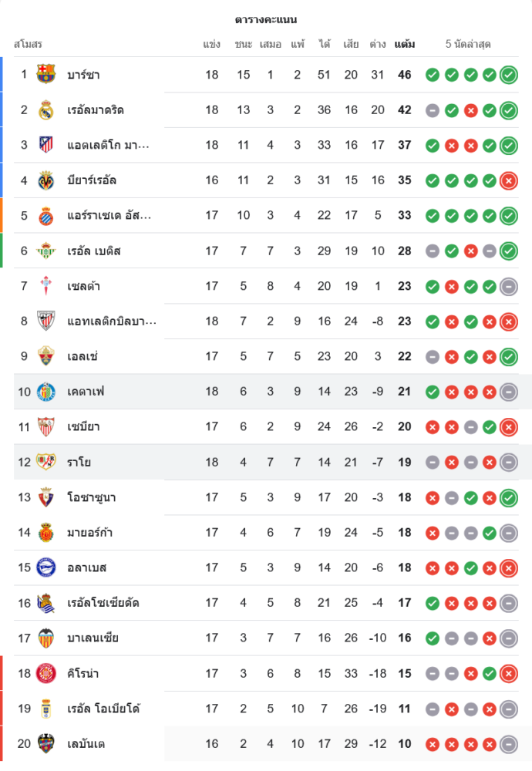532x771 pixels.
Task: Click the ตารางคะแนน standings heading
Action: tap(266, 19)
